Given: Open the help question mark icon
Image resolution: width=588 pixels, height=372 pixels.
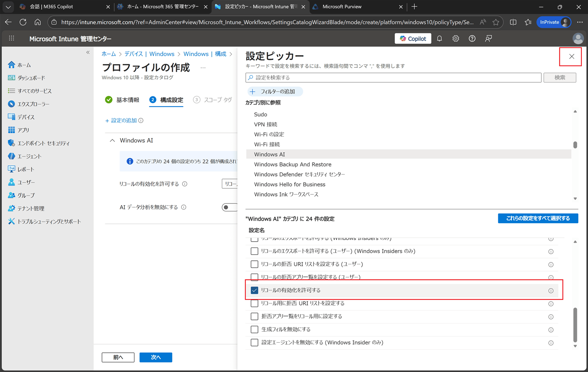Looking at the screenshot, I should coord(472,38).
